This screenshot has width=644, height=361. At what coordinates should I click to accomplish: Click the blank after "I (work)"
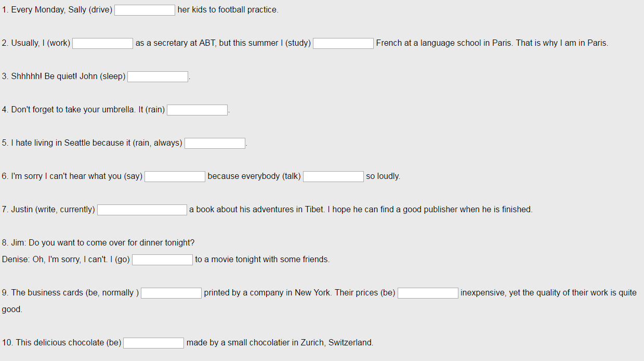point(102,43)
